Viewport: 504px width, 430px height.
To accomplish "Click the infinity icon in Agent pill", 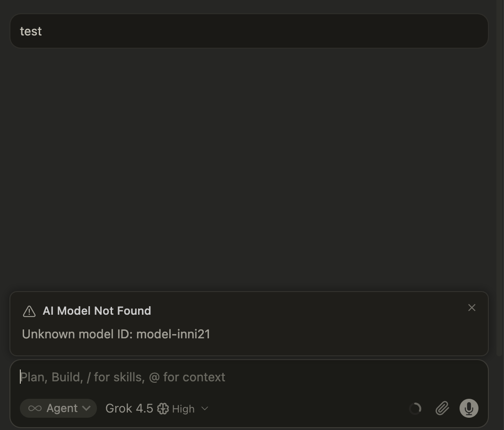I will (35, 408).
